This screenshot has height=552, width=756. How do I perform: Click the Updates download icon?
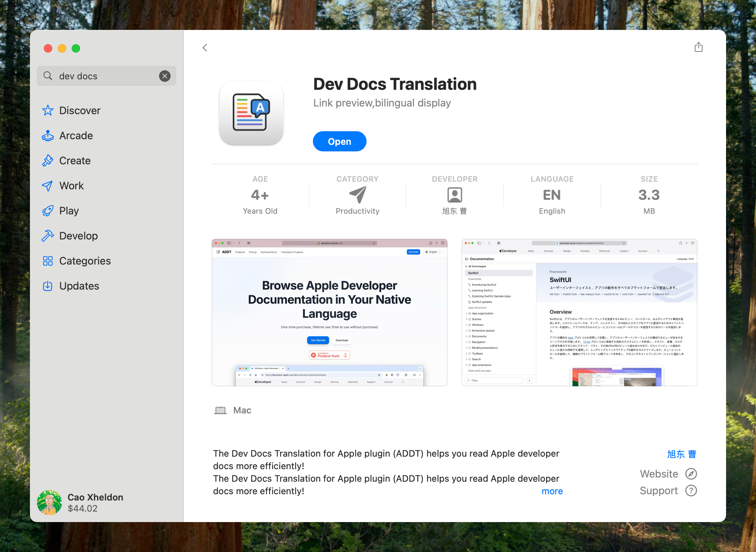pyautogui.click(x=48, y=286)
